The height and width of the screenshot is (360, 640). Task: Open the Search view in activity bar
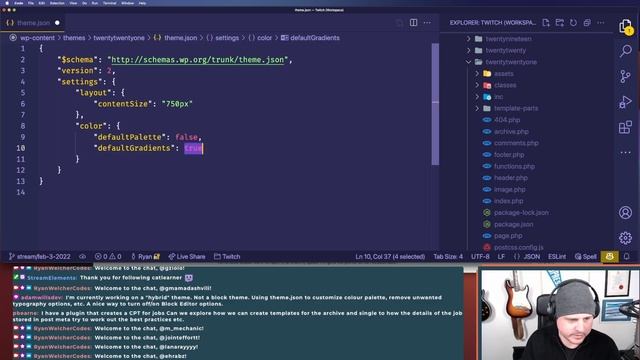pyautogui.click(x=625, y=51)
